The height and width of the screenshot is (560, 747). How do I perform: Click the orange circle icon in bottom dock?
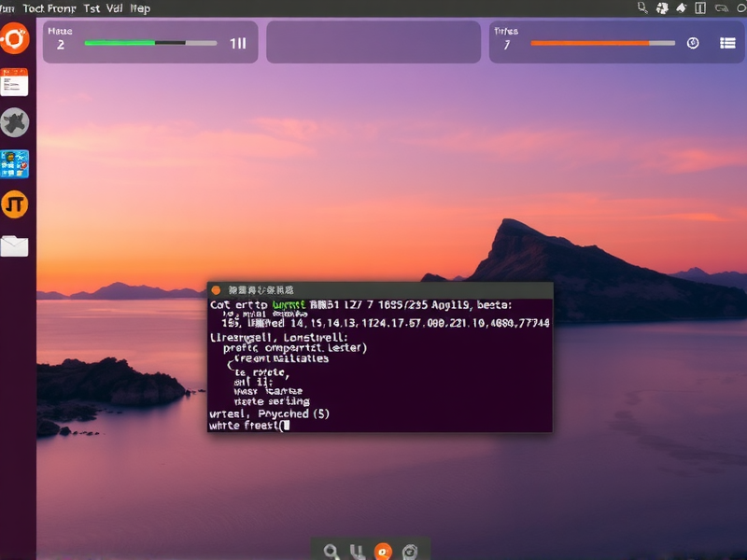[x=381, y=550]
